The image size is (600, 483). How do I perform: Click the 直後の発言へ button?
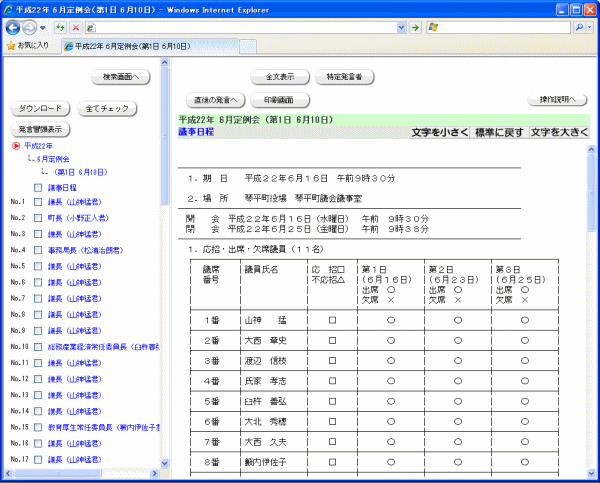pyautogui.click(x=215, y=100)
